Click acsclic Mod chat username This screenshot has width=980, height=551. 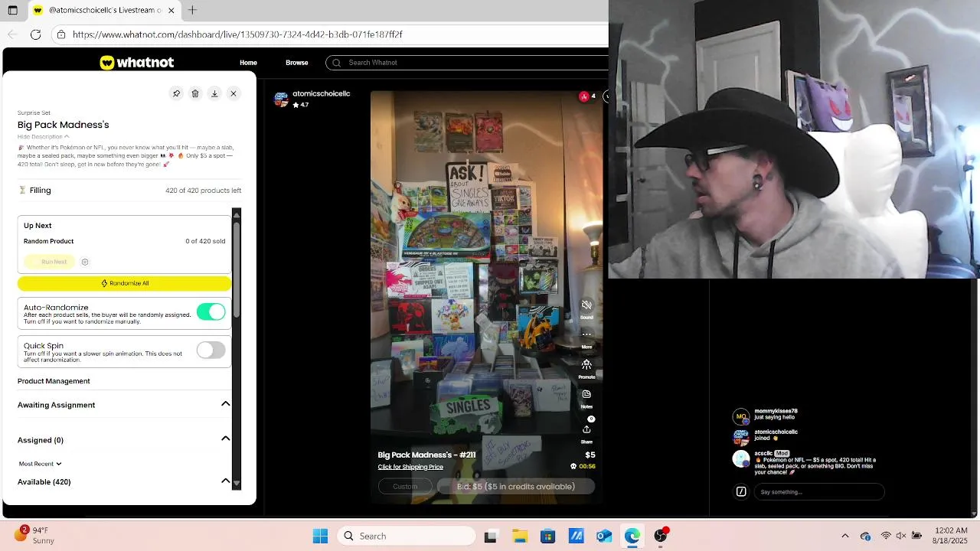[x=763, y=453]
